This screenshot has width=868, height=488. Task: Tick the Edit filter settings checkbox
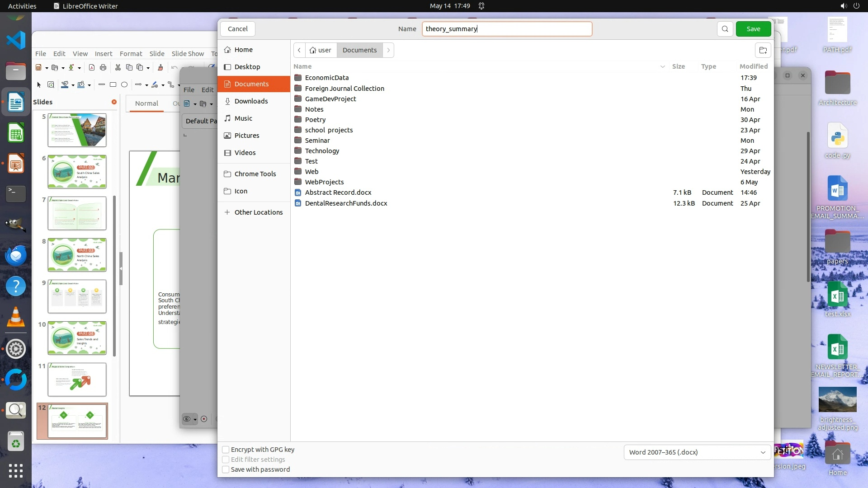pos(226,460)
